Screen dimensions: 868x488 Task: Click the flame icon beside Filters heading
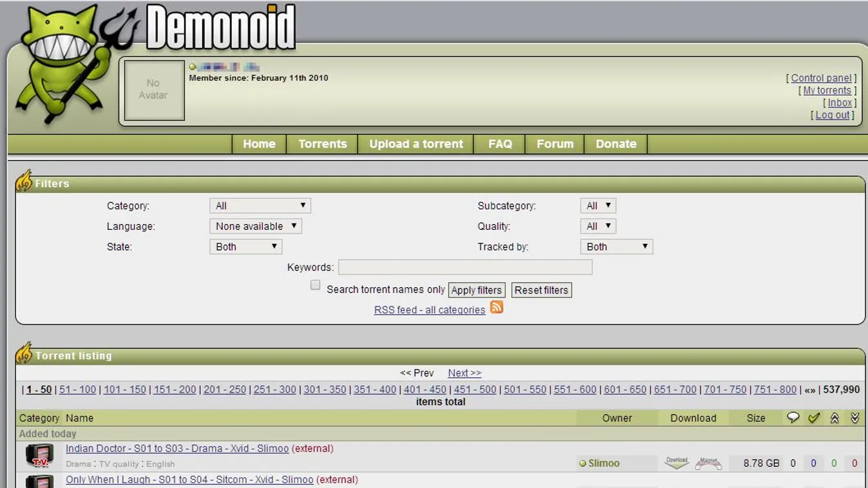click(x=24, y=182)
